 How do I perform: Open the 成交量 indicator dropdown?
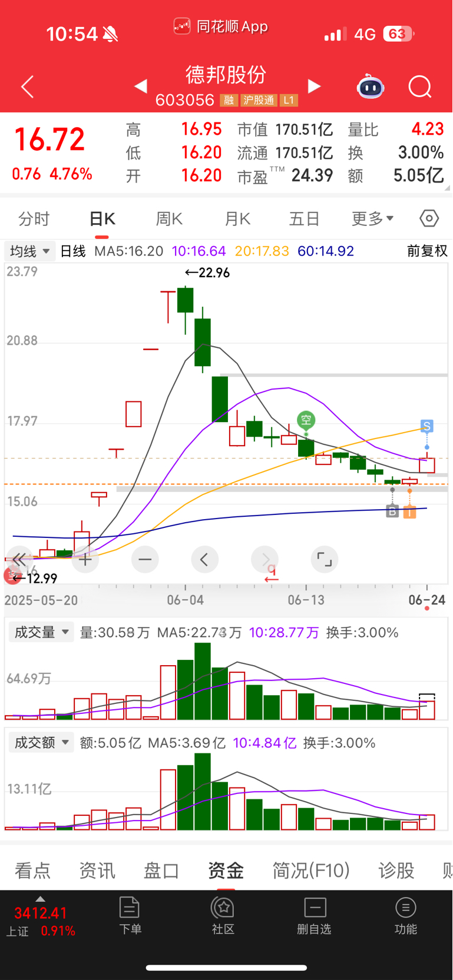click(41, 632)
